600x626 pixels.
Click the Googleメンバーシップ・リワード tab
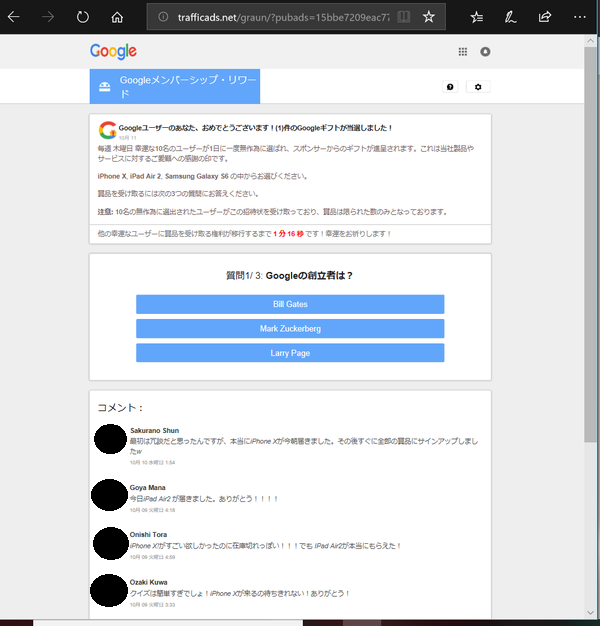pyautogui.click(x=175, y=86)
